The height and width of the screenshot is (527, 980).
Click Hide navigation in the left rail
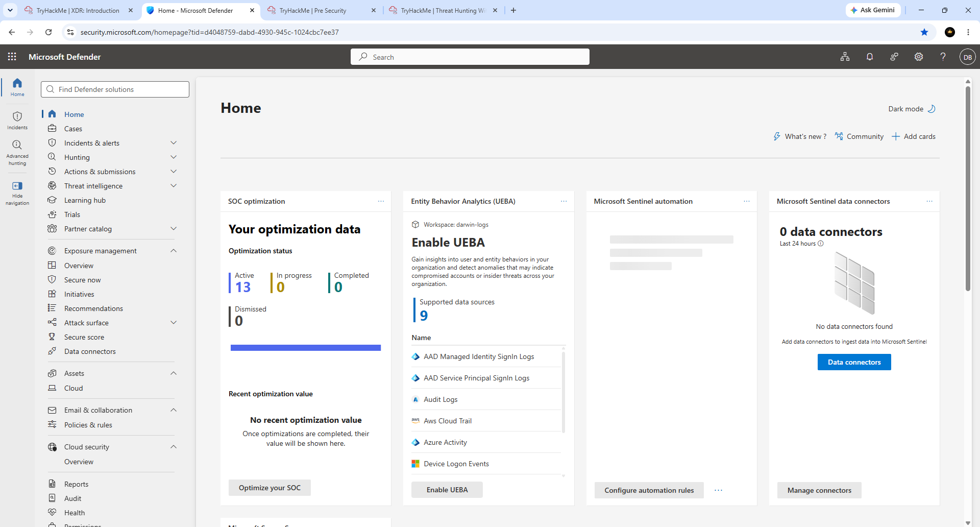click(x=17, y=193)
